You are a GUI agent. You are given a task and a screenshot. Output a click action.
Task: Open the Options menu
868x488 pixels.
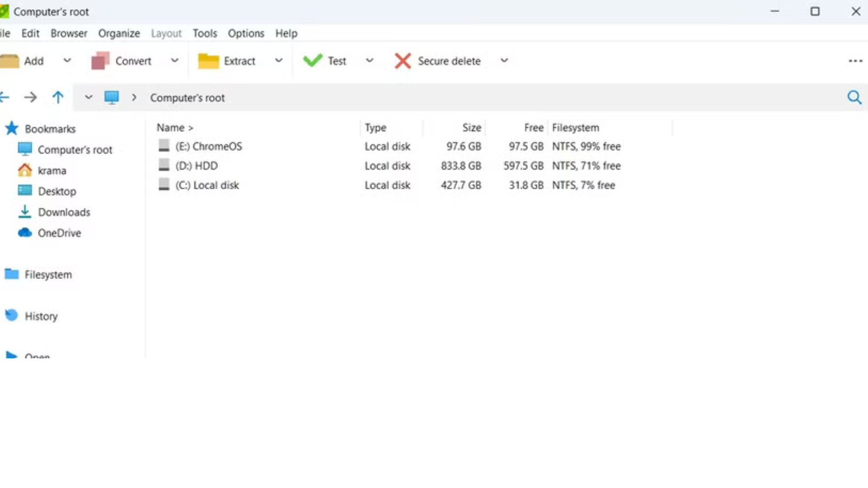[x=246, y=33]
